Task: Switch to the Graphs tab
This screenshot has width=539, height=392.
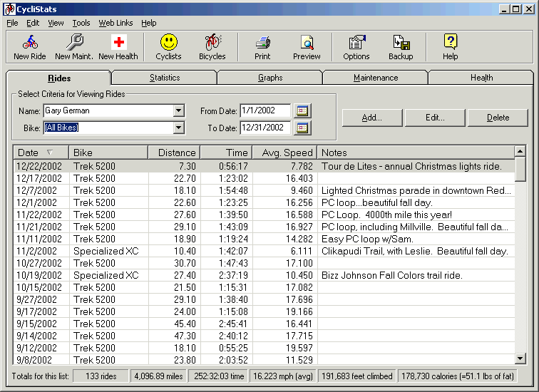Action: pos(270,78)
